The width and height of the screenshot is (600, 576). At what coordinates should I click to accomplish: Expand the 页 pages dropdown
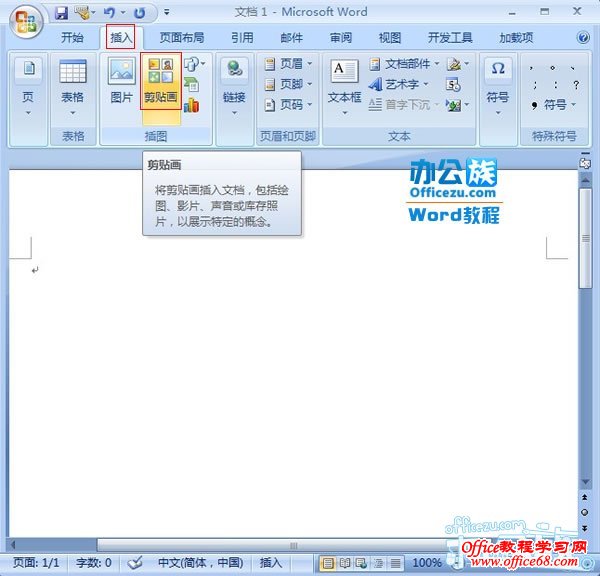[x=28, y=100]
